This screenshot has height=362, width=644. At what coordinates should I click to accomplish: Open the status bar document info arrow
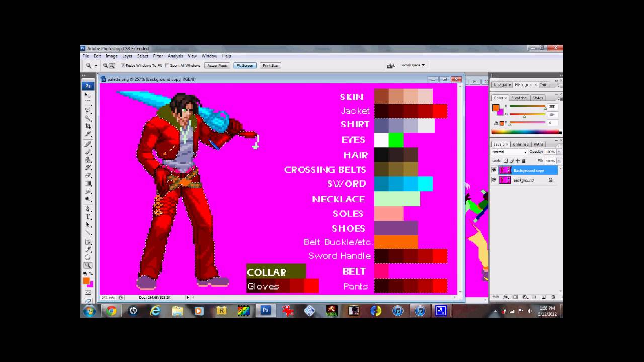(188, 298)
